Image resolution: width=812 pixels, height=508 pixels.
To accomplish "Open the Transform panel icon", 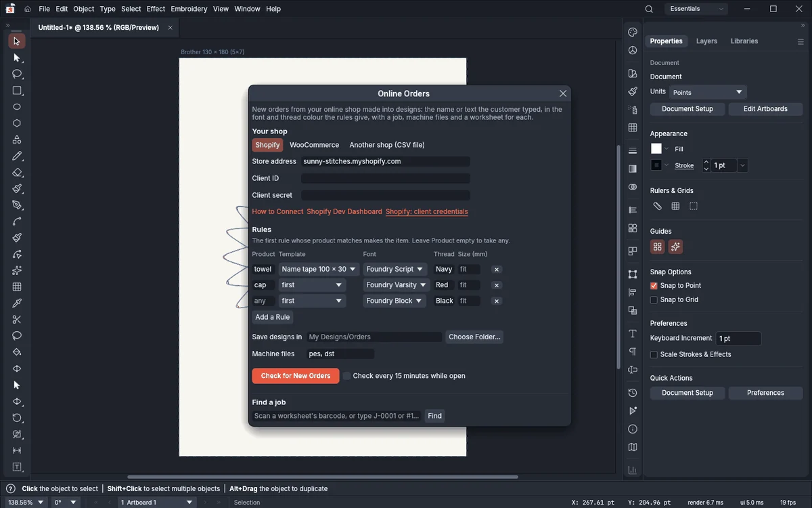I will pos(633,274).
